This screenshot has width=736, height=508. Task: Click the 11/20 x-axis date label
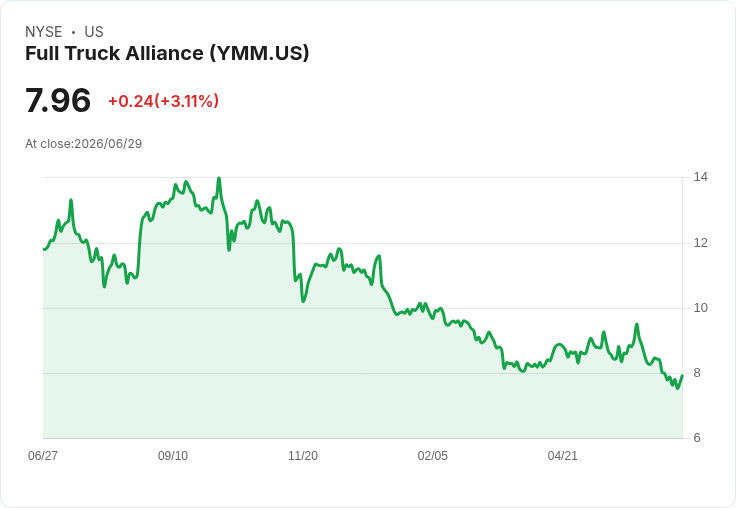[x=303, y=455]
